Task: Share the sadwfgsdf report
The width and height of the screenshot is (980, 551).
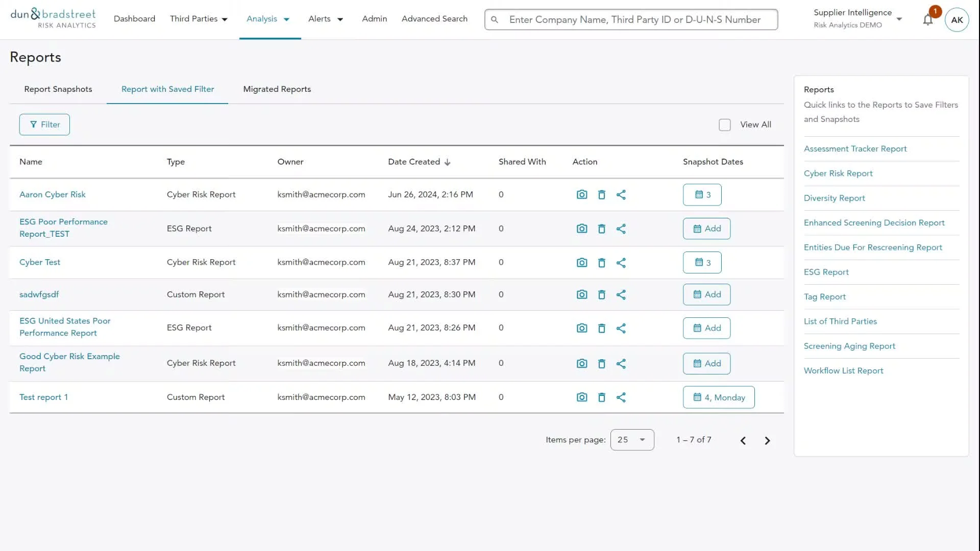Action: pyautogui.click(x=621, y=294)
